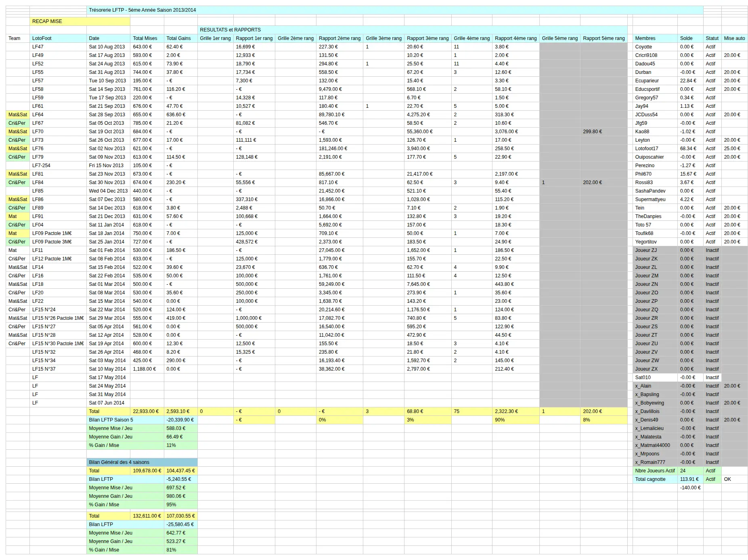The width and height of the screenshot is (748, 560).
Task: Select the Statut column header
Action: [712, 38]
